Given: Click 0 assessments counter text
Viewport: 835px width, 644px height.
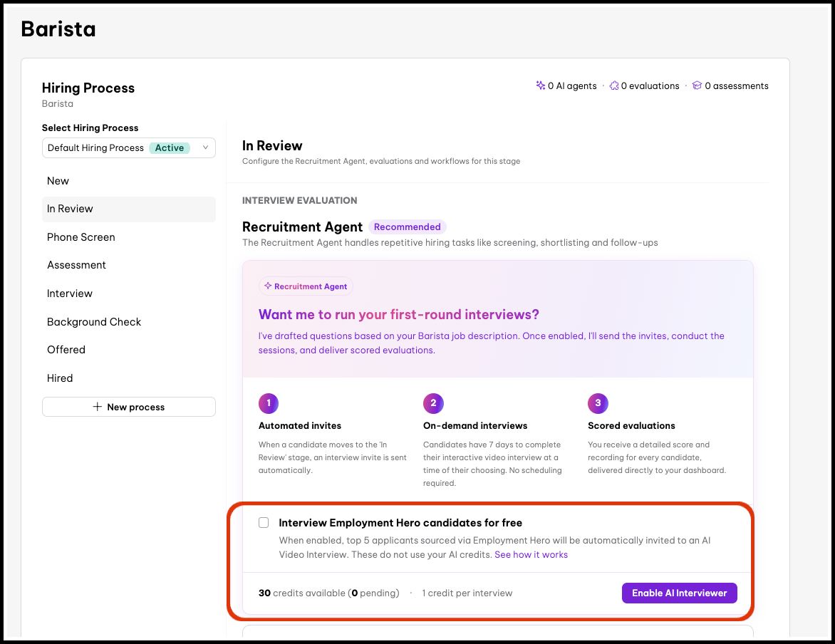Looking at the screenshot, I should click(x=737, y=85).
